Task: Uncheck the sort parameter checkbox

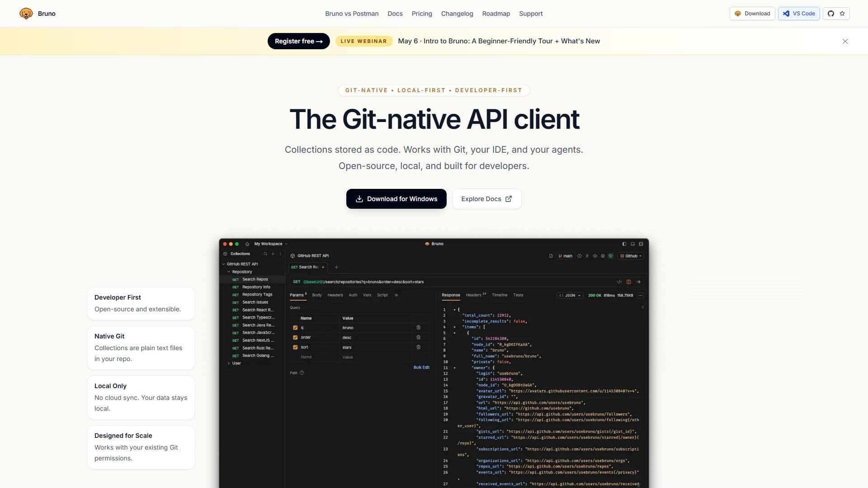Action: [295, 347]
